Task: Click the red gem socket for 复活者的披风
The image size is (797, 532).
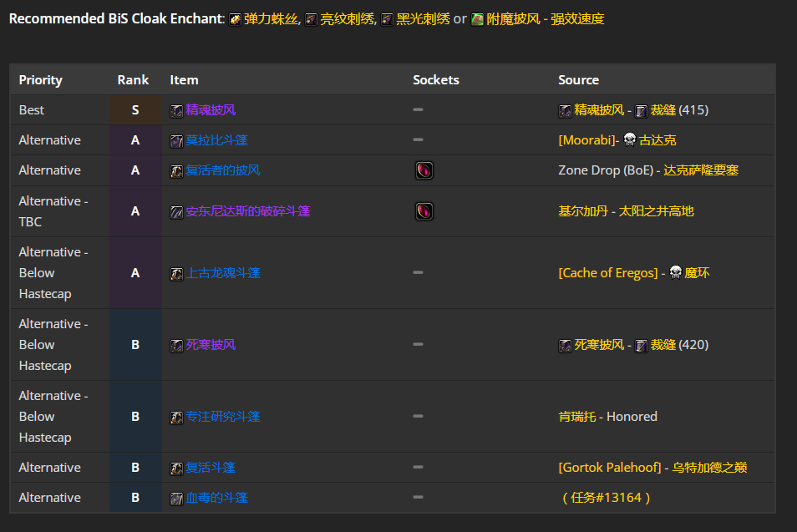Action: pos(424,170)
